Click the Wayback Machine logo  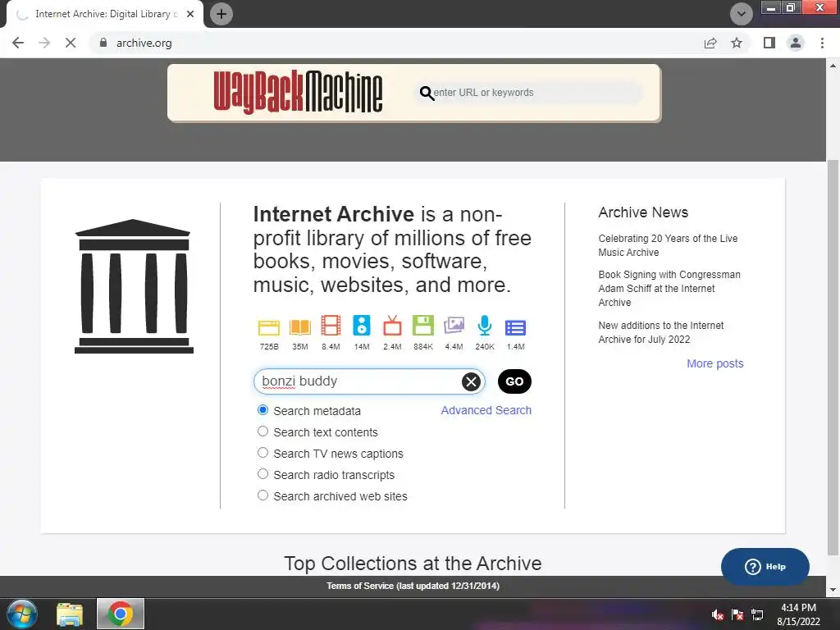pos(298,92)
